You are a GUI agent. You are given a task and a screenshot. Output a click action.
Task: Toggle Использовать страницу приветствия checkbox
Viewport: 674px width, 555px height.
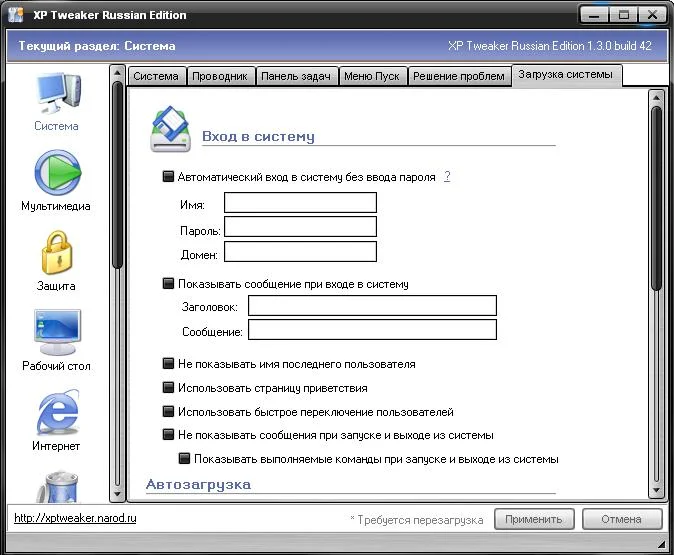coord(168,388)
